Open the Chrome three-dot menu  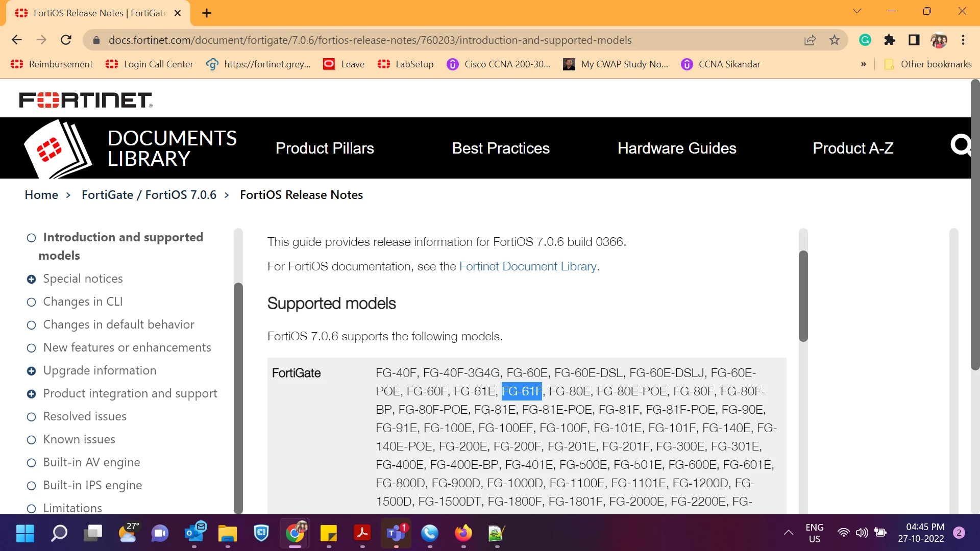pyautogui.click(x=963, y=40)
